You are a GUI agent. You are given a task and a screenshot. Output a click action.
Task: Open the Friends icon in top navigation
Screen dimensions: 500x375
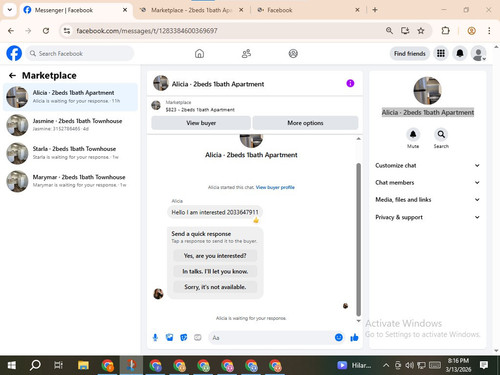pos(246,53)
